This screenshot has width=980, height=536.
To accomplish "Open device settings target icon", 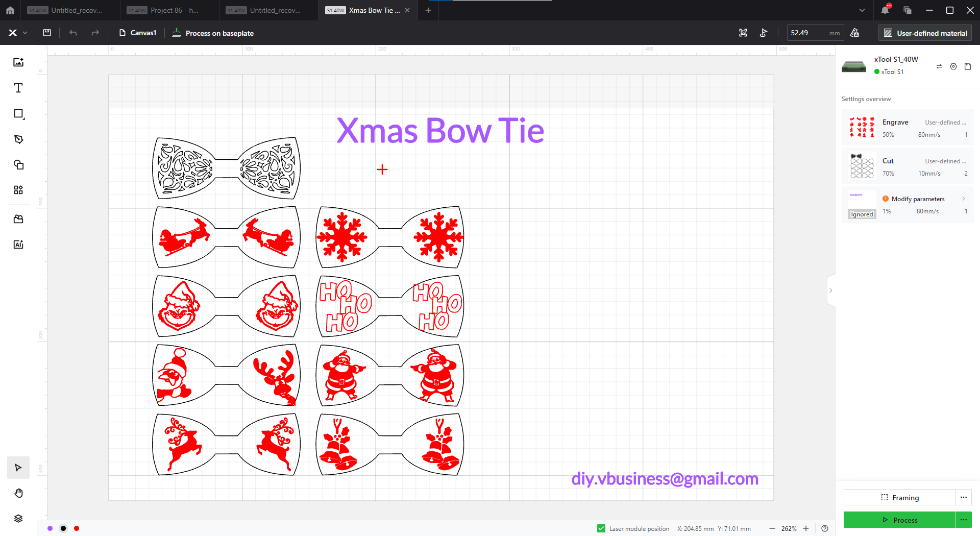I will (953, 66).
